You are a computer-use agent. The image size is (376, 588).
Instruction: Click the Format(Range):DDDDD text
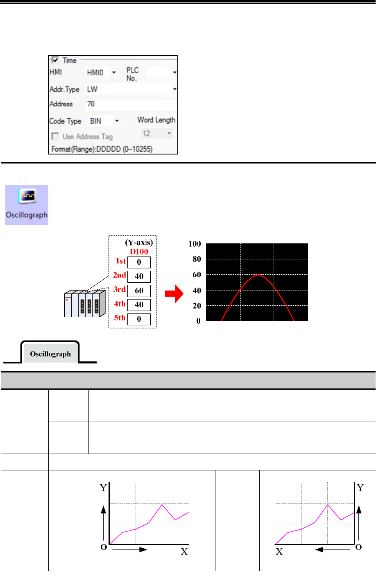coord(102,149)
